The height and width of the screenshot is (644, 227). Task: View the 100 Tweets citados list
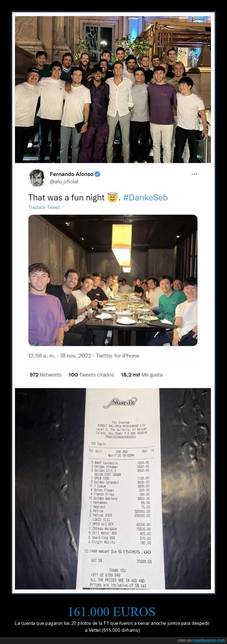pyautogui.click(x=91, y=375)
